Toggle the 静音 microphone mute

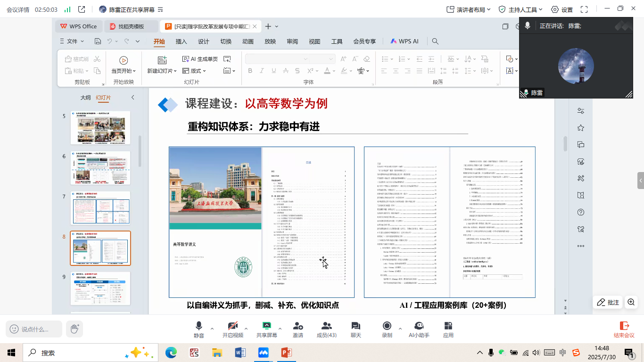[199, 326]
